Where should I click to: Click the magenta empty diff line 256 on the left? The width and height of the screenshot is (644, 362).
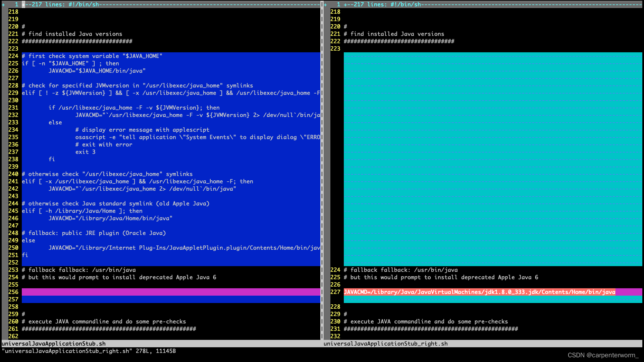[168, 292]
